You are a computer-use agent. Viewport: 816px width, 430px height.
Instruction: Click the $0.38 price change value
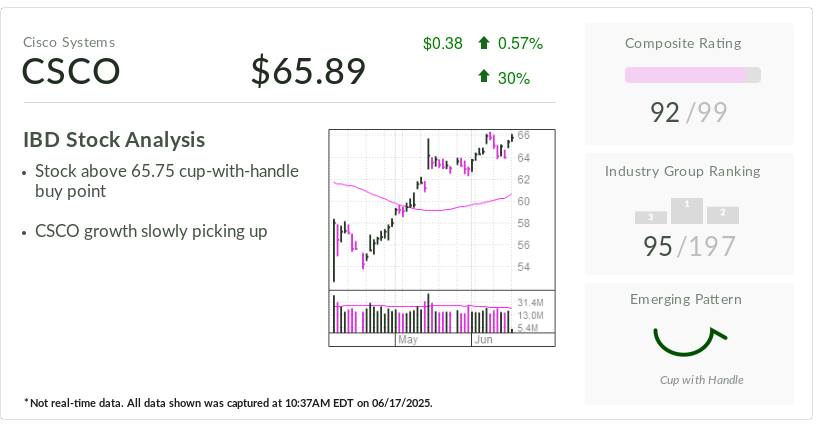tap(443, 43)
